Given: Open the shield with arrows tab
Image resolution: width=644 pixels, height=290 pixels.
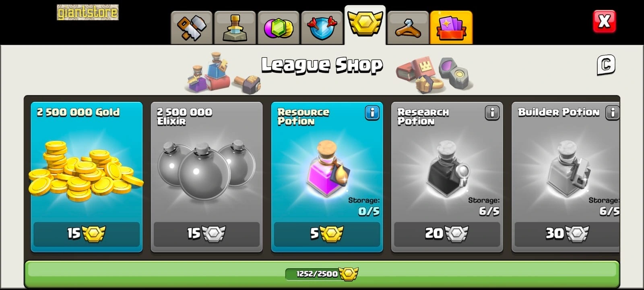Looking at the screenshot, I should [322, 27].
